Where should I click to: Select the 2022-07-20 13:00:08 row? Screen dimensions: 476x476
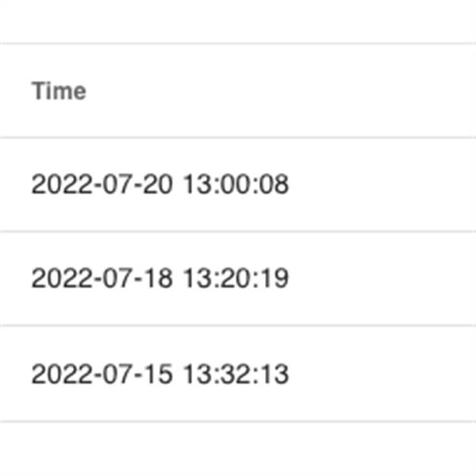[x=238, y=185]
